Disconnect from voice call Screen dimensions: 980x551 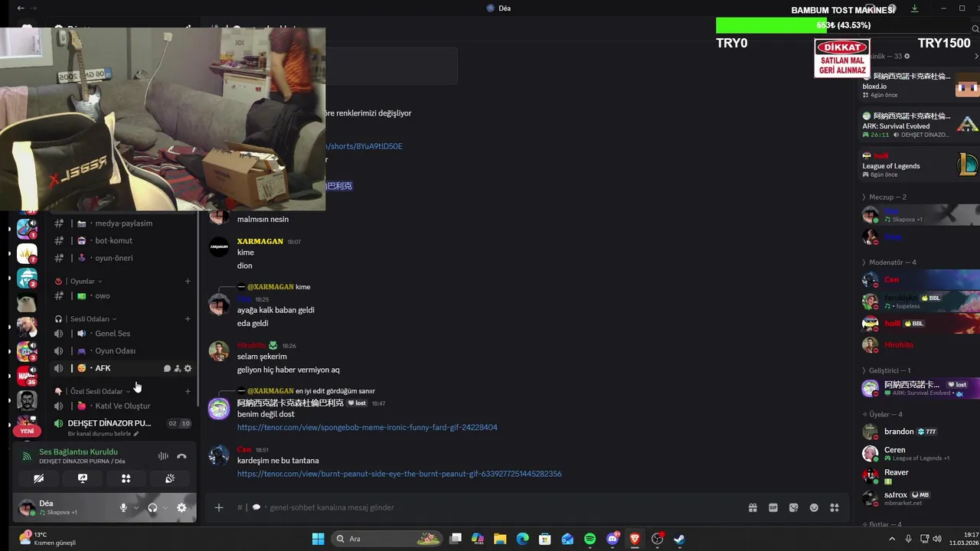click(181, 456)
